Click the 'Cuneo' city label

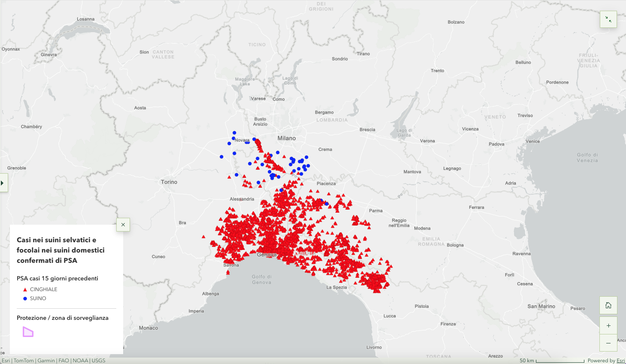point(158,256)
